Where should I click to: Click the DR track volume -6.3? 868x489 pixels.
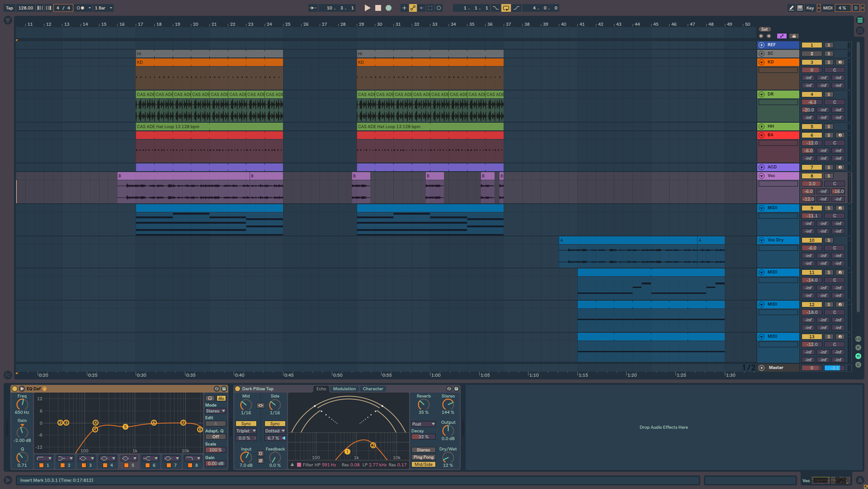coord(812,102)
